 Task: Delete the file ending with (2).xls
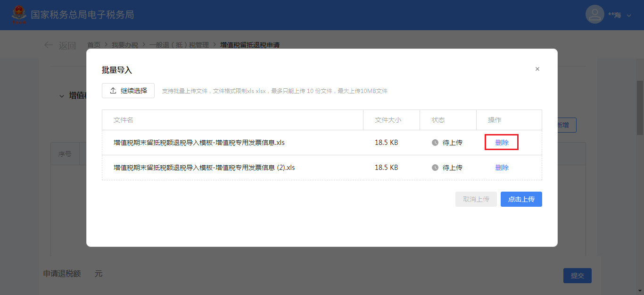(x=502, y=168)
